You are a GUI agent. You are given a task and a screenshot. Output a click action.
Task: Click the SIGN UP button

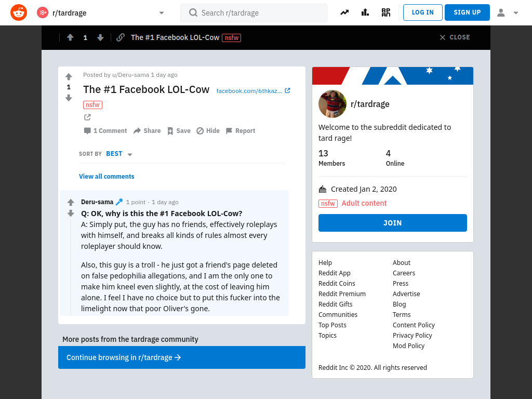pyautogui.click(x=467, y=12)
